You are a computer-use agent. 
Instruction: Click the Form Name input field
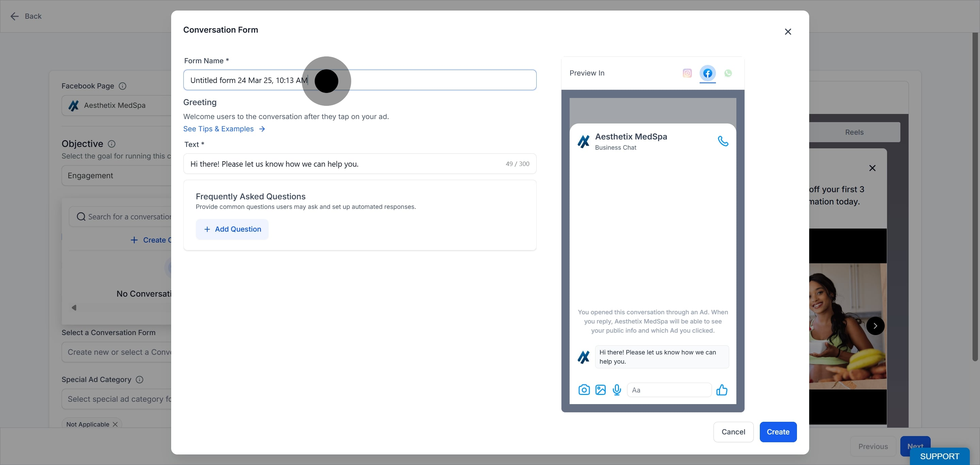[x=360, y=80]
